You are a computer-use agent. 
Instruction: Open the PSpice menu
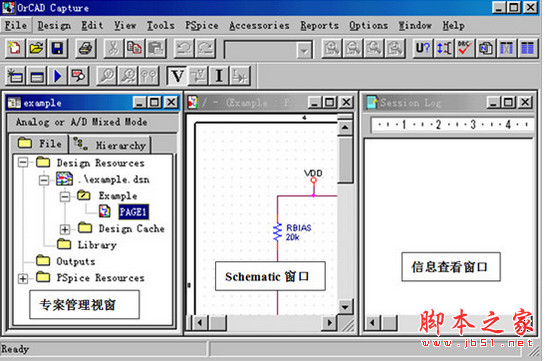pyautogui.click(x=202, y=26)
